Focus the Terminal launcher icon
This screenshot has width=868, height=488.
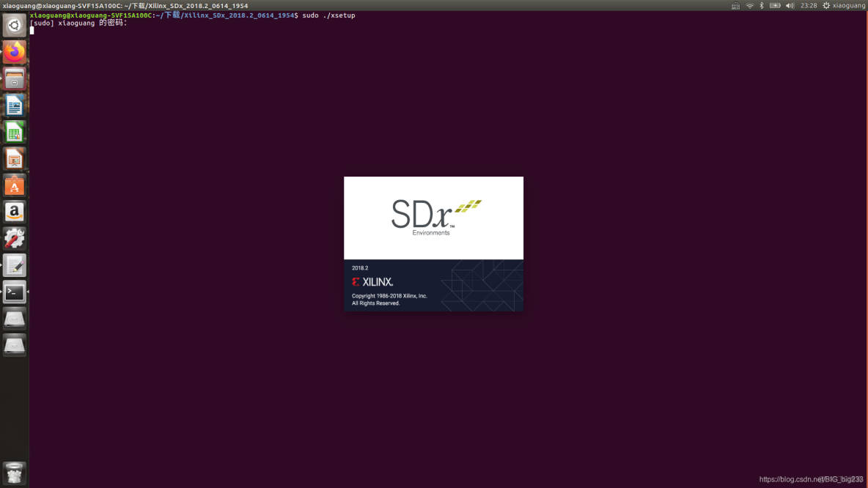[15, 292]
